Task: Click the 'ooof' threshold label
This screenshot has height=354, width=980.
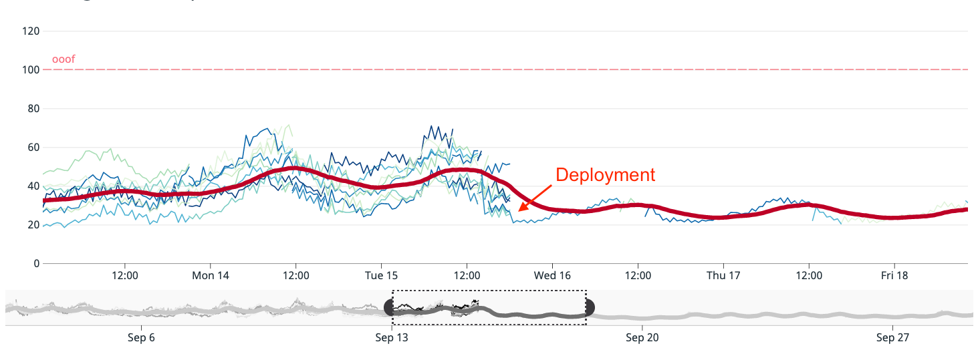Action: coord(64,59)
